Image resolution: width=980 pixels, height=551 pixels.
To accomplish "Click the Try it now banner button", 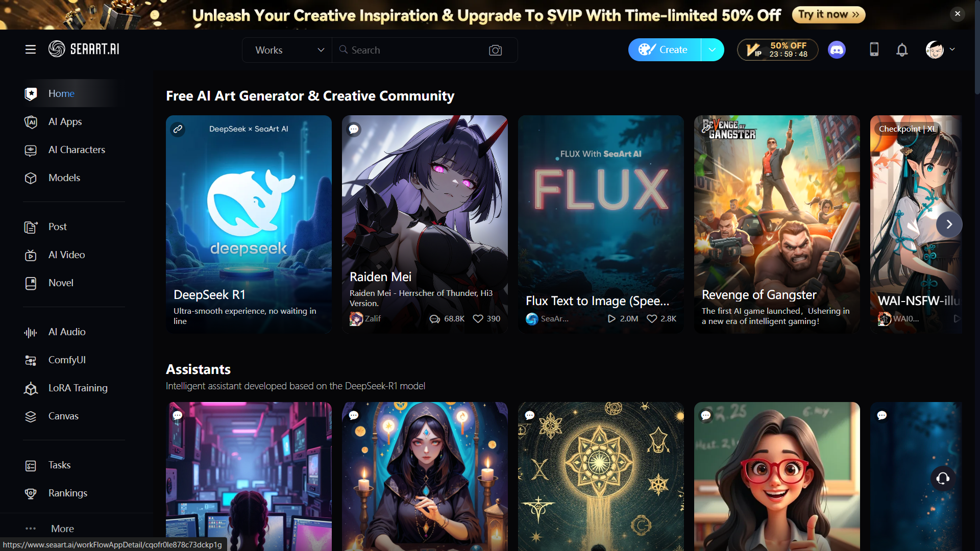I will click(828, 15).
